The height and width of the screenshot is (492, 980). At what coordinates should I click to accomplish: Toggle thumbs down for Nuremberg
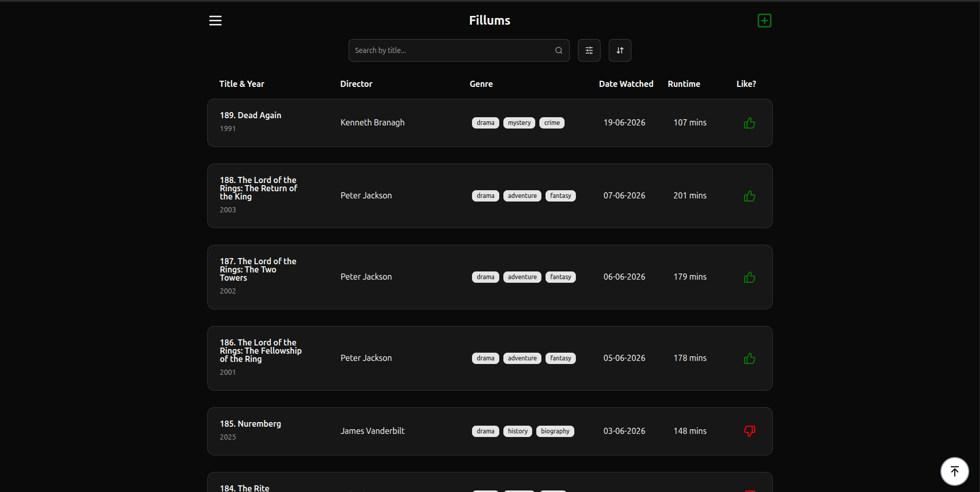click(750, 431)
